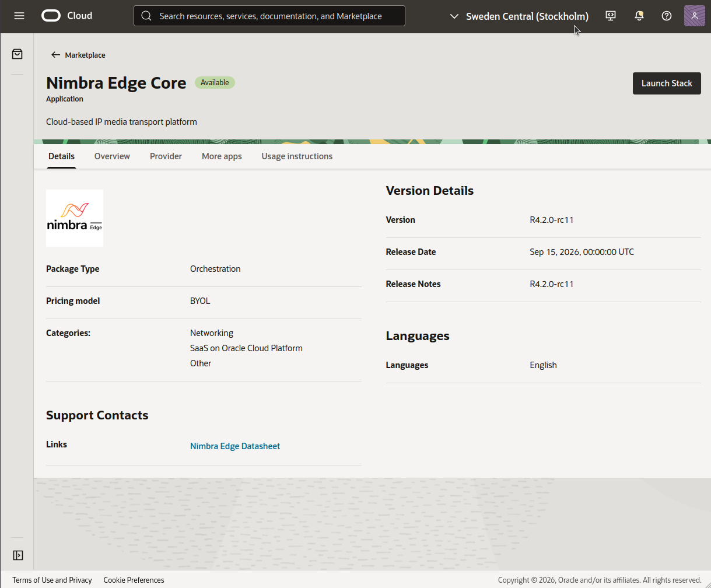Image resolution: width=711 pixels, height=588 pixels.
Task: Open the hamburger navigation menu
Action: pos(19,16)
